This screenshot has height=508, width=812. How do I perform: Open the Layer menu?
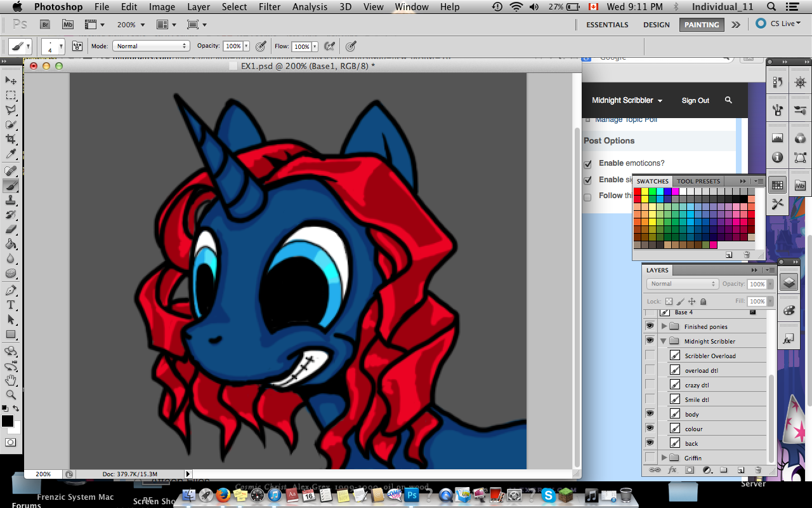(199, 7)
